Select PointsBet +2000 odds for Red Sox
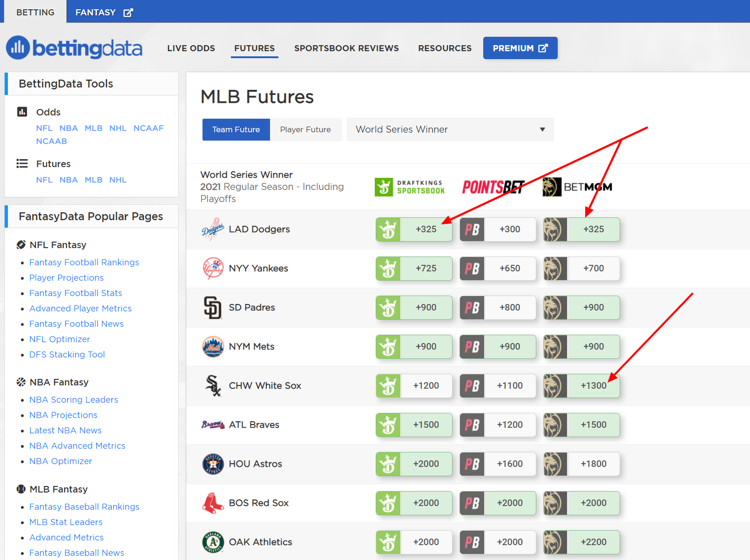This screenshot has width=750, height=560. pyautogui.click(x=498, y=503)
